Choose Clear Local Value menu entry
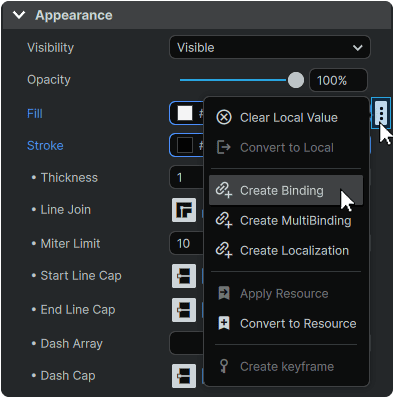 tap(286, 118)
